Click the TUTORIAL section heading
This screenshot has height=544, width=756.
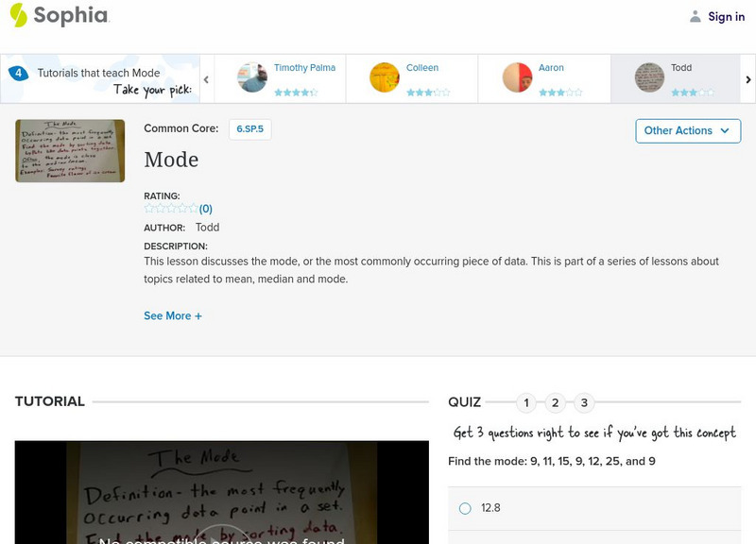click(x=50, y=401)
